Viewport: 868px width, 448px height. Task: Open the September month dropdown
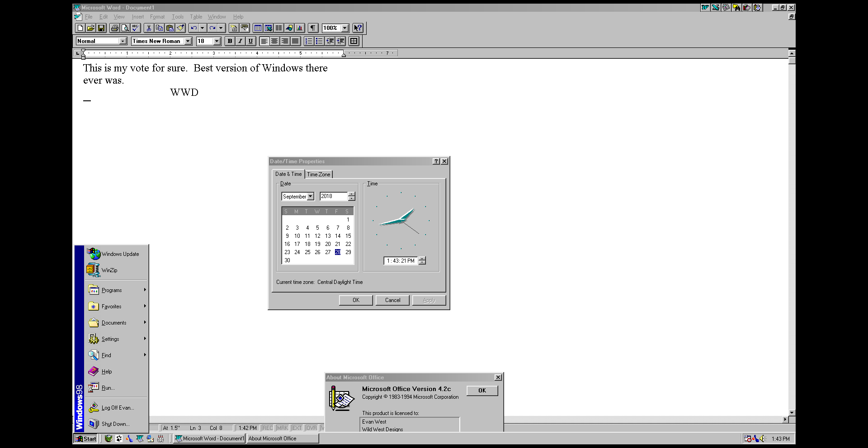point(311,197)
